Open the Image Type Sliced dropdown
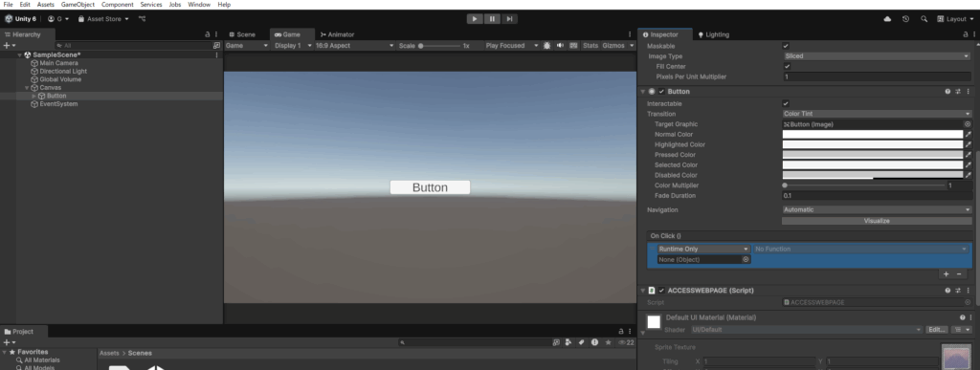Screen dimensions: 980x370 point(877,56)
